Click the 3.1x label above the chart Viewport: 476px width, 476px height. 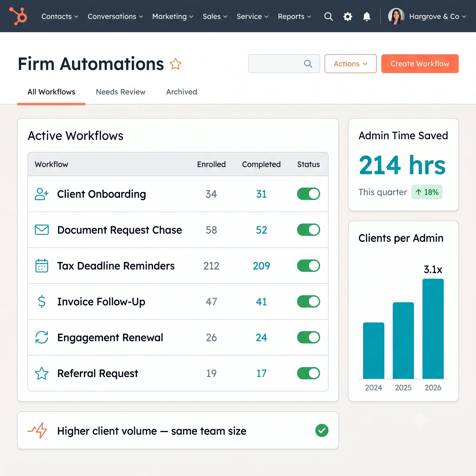[433, 270]
